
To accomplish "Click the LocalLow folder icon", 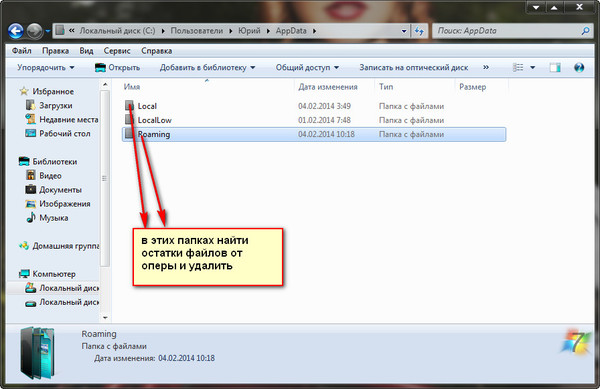I will 129,119.
